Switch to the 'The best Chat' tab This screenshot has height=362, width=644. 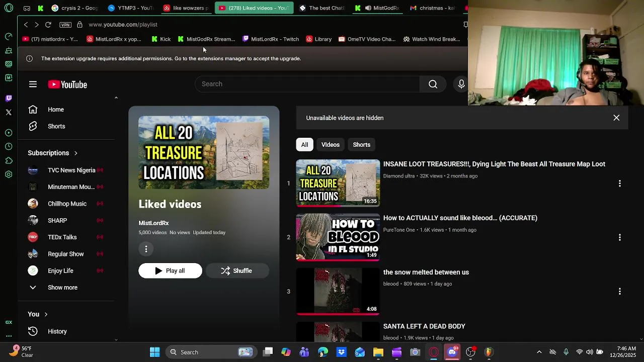click(322, 8)
